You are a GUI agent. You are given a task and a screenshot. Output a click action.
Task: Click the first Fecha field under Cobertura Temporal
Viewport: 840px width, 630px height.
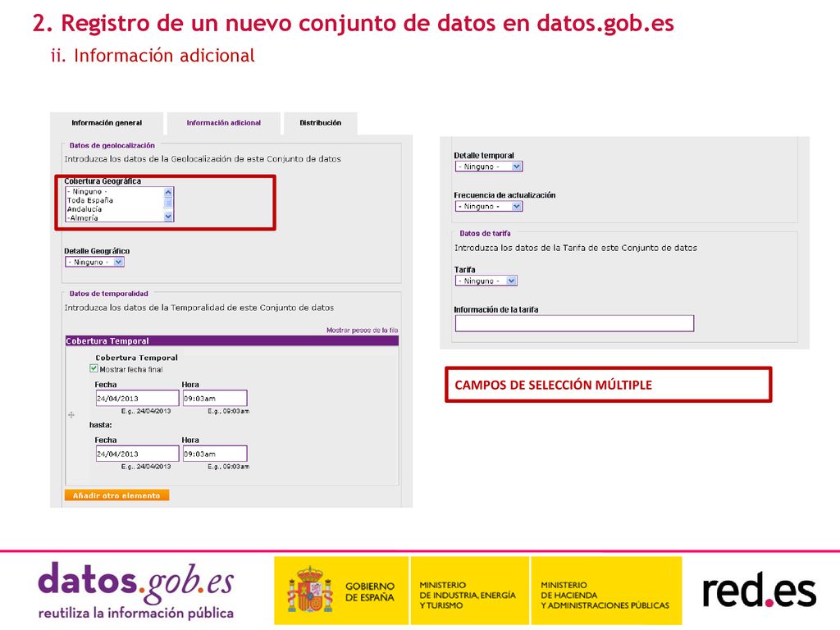(137, 398)
